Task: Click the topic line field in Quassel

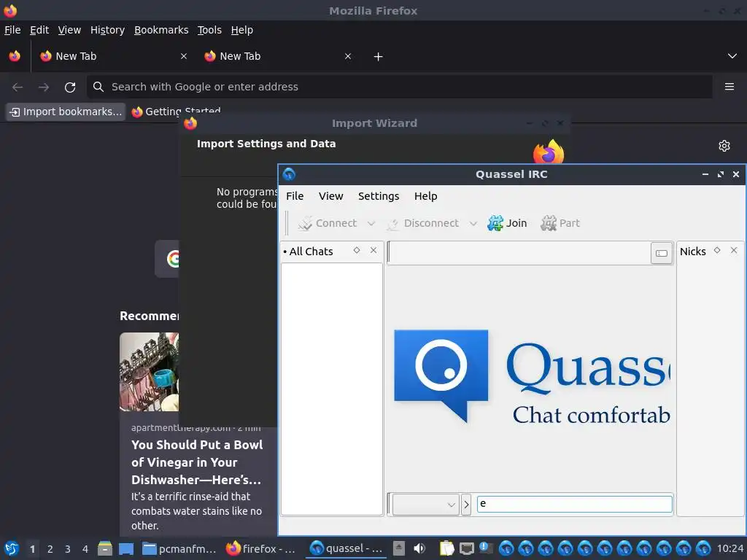Action: tap(519, 252)
